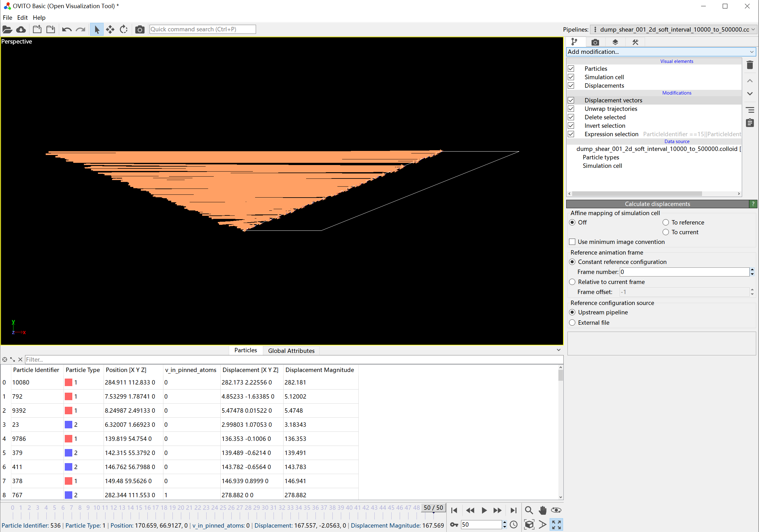Click the Pan hand viewport icon
This screenshot has height=532, width=759.
coord(542,510)
